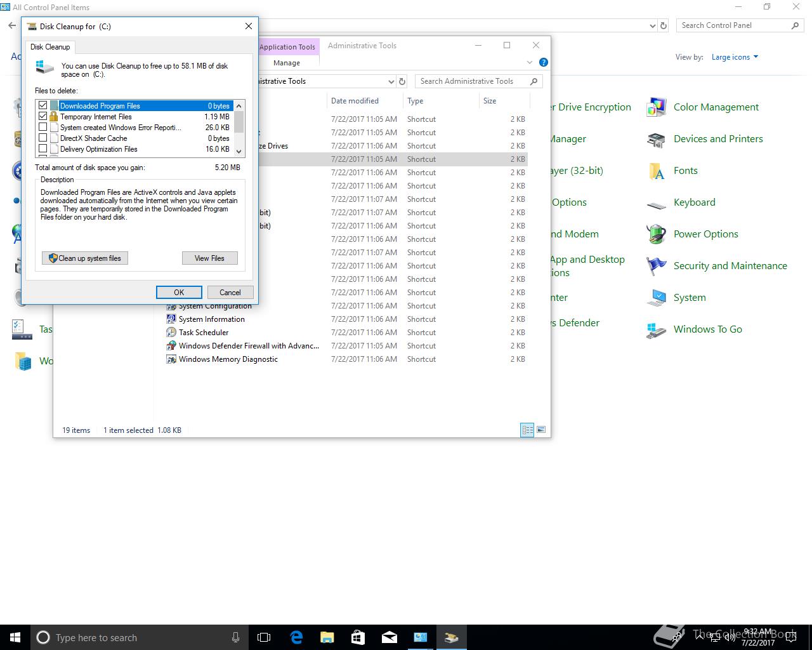Open Security and Maintenance flag icon

[656, 266]
